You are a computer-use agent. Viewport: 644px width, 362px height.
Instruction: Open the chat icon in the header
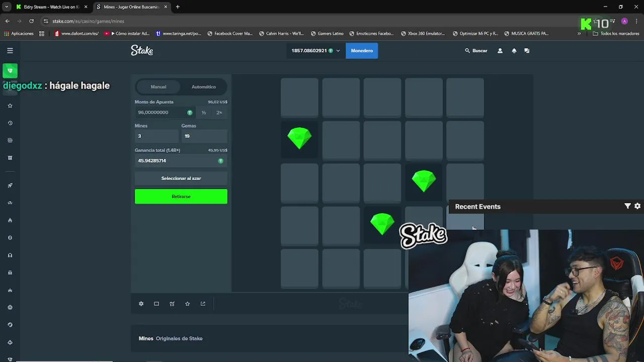[527, 51]
